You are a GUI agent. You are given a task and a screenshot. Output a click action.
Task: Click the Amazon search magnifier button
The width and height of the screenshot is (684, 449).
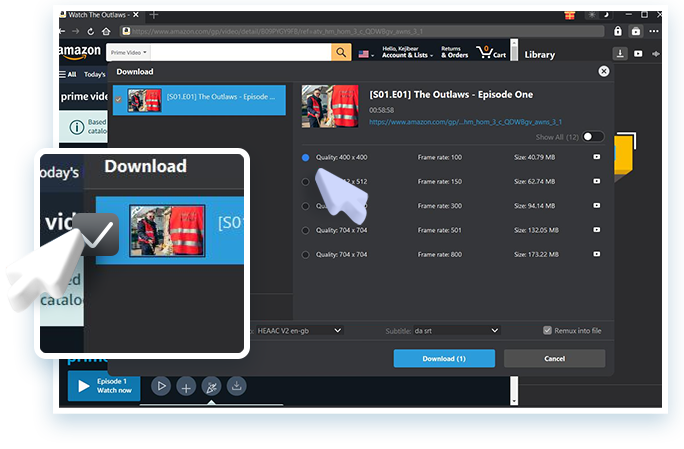[341, 52]
